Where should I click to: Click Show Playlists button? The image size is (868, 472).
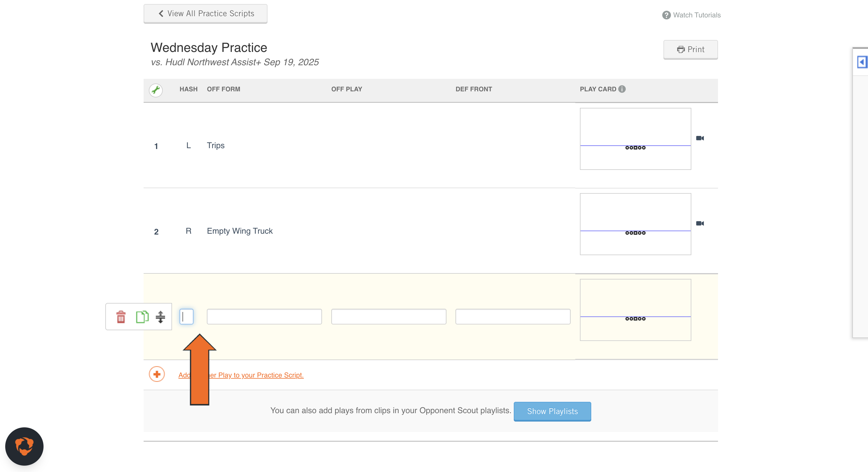(x=552, y=411)
